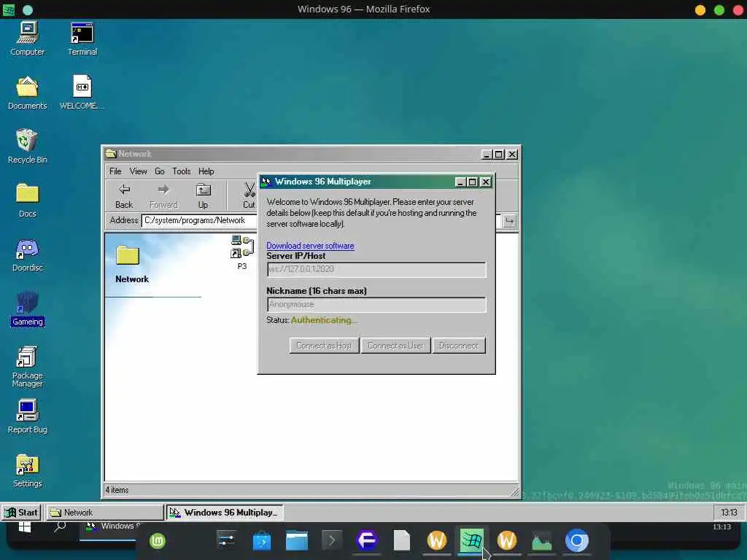Open the Chromium browser dock icon
The image size is (747, 560).
[577, 541]
